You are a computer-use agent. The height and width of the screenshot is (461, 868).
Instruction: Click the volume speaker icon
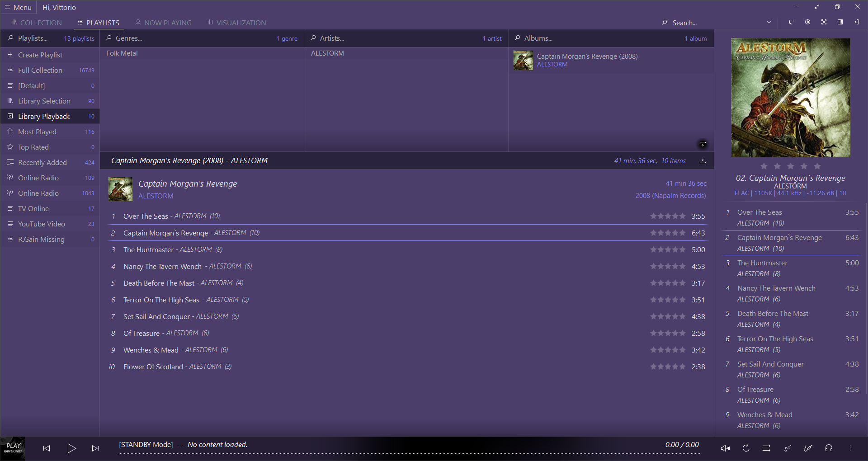tap(725, 448)
